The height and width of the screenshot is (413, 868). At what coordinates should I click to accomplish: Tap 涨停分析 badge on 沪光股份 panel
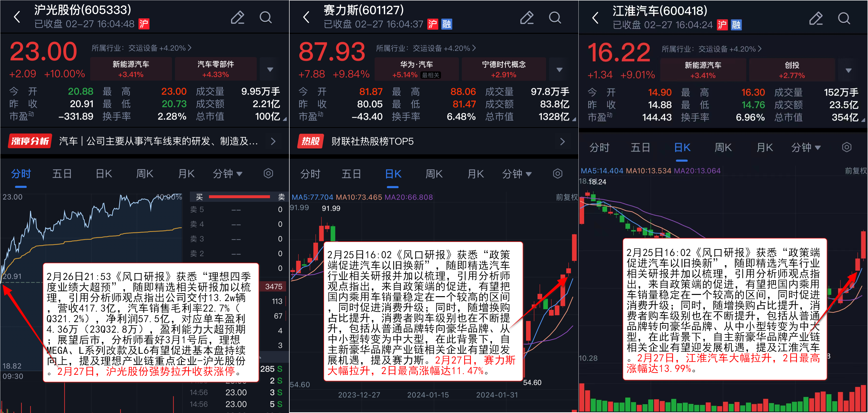[x=30, y=141]
